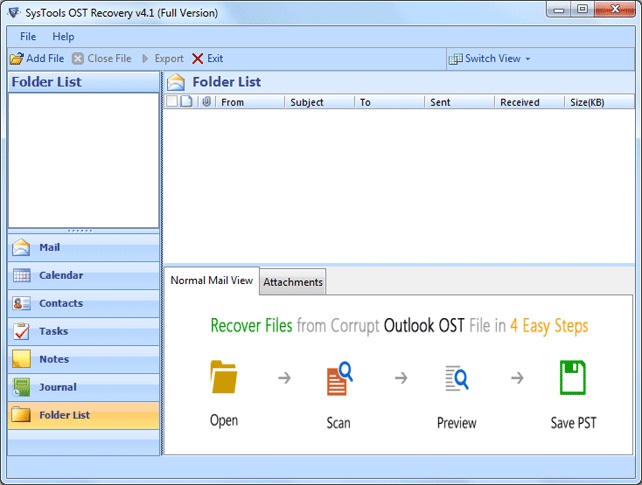The height and width of the screenshot is (485, 642).
Task: Click the Export label in the toolbar
Action: click(x=169, y=59)
